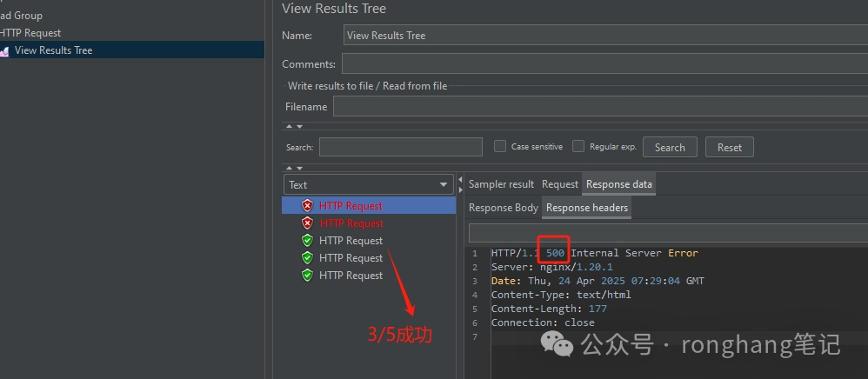Click the Search button

pos(669,148)
